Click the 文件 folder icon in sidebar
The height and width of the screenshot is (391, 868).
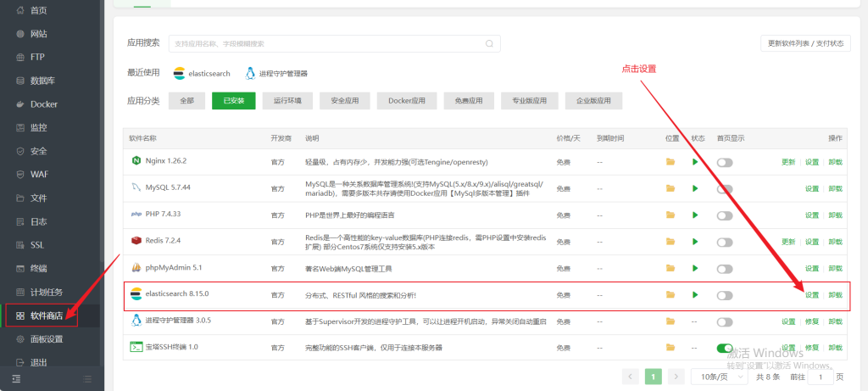(x=20, y=198)
